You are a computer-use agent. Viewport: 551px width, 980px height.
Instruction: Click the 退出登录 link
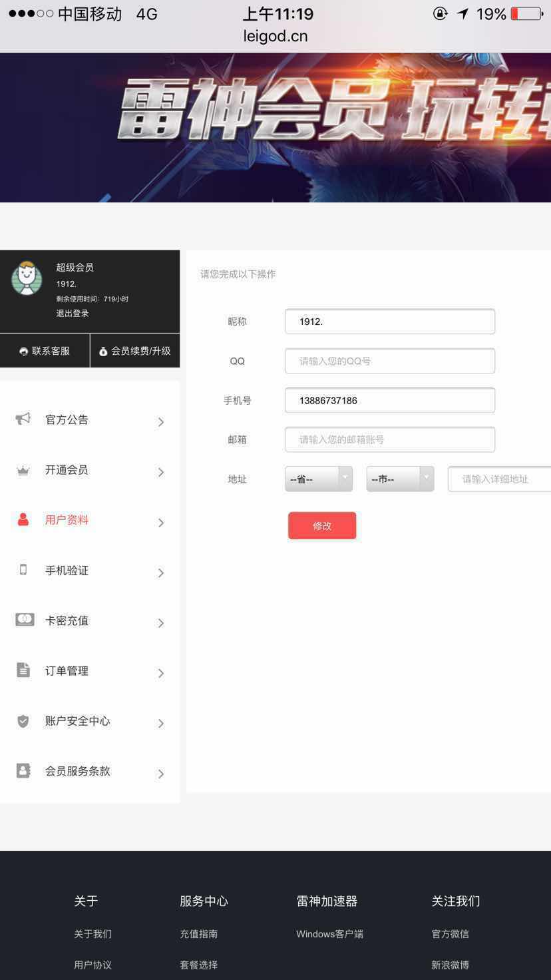[x=73, y=314]
